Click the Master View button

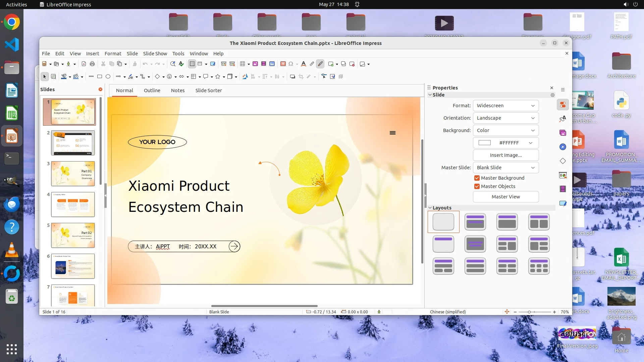[505, 197]
